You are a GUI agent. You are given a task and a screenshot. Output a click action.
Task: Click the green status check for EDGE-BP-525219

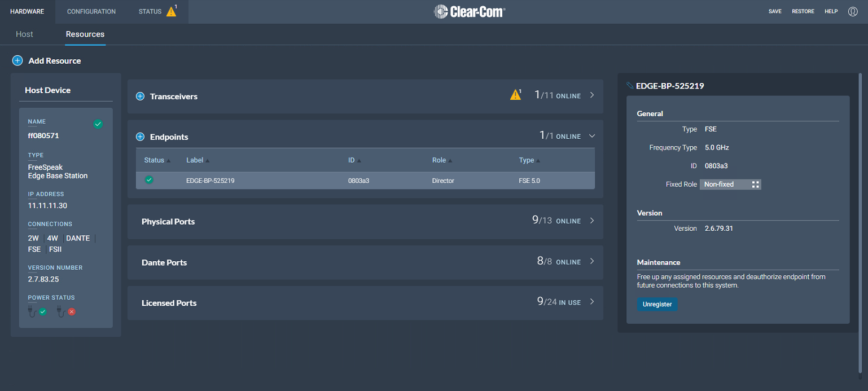149,180
